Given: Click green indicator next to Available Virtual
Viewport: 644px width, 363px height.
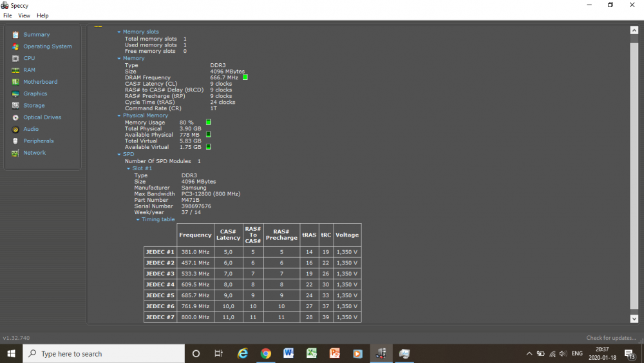Looking at the screenshot, I should [x=208, y=147].
